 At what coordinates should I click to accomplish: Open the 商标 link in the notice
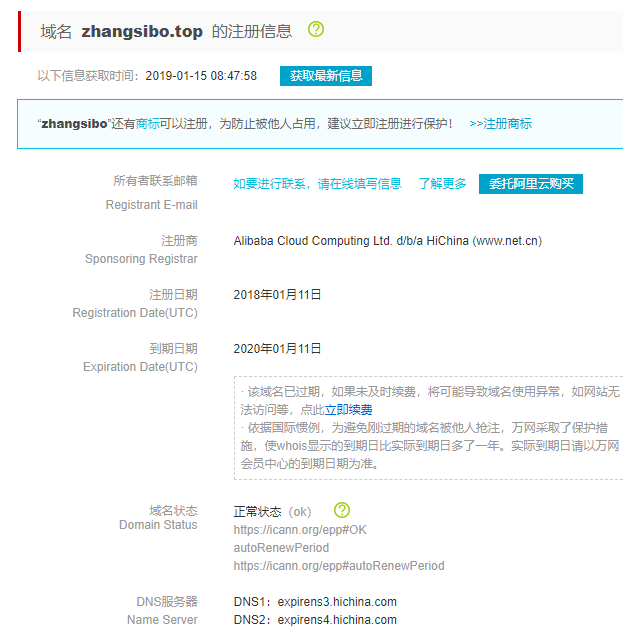(x=147, y=124)
